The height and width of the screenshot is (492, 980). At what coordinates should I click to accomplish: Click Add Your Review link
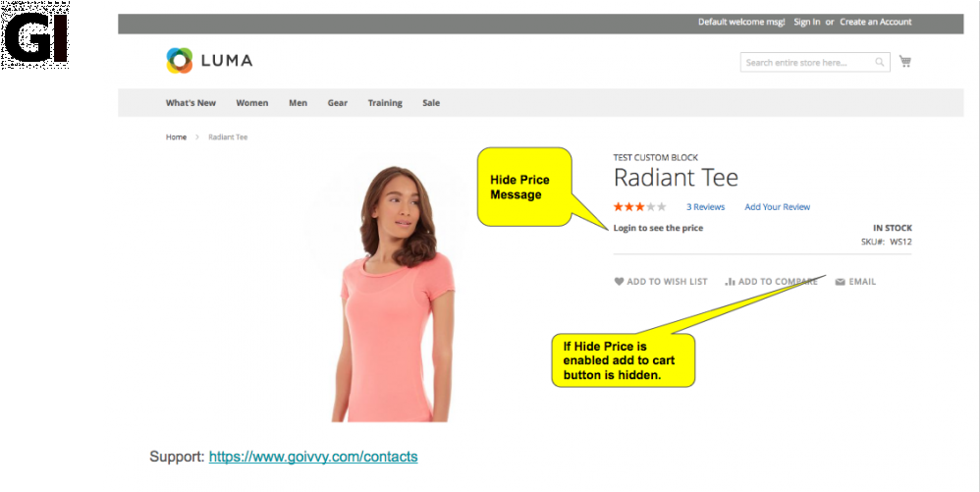(778, 207)
